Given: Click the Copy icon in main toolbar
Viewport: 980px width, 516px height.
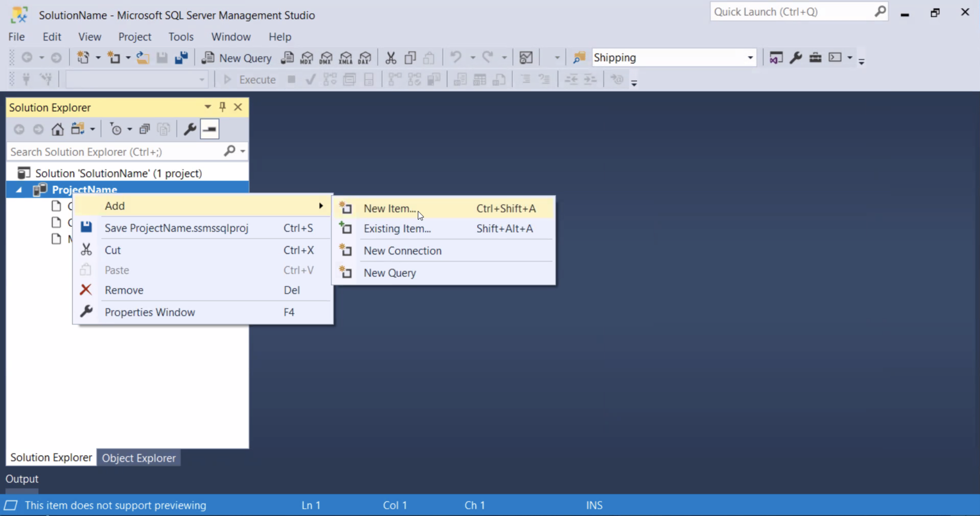Looking at the screenshot, I should click(410, 57).
